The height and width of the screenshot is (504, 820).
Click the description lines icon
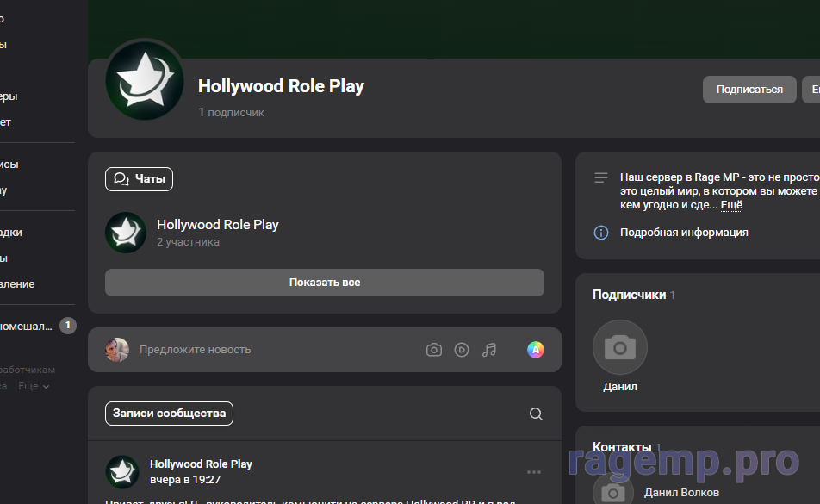(601, 177)
